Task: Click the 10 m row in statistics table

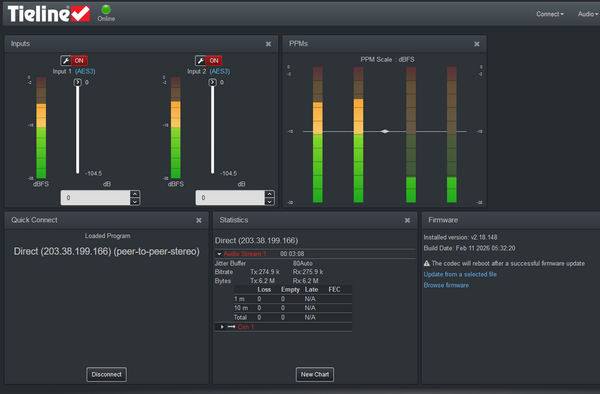Action: (x=293, y=308)
